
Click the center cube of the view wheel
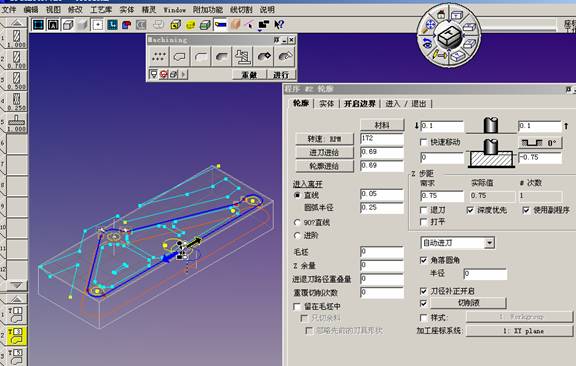click(449, 37)
